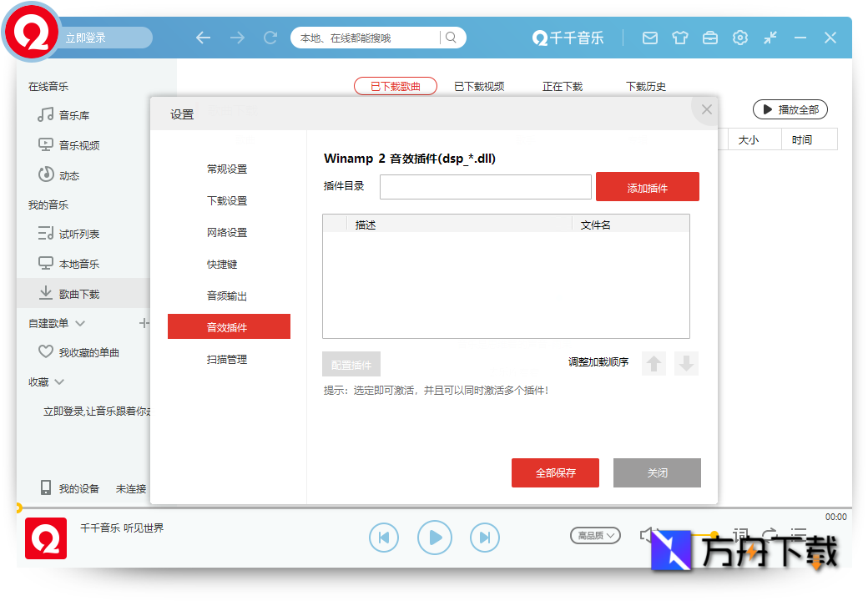Switch to the 已下载视频 tab
Viewport: 868px width, 601px height.
point(478,86)
